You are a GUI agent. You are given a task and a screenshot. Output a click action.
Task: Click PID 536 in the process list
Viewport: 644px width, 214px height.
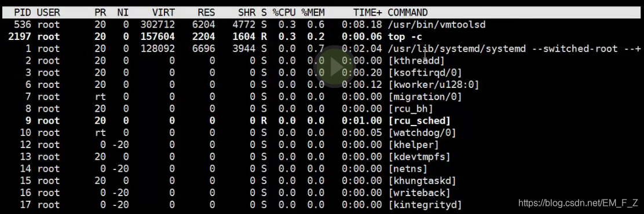pos(23,25)
